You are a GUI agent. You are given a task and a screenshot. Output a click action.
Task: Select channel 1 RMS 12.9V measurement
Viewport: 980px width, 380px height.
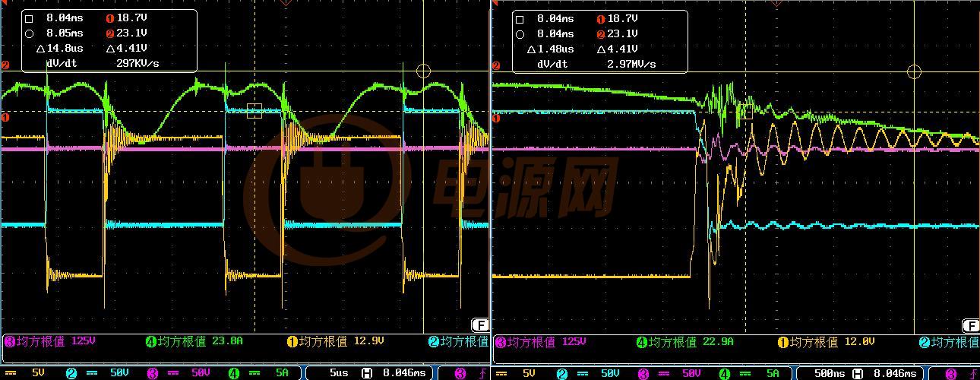coord(335,341)
